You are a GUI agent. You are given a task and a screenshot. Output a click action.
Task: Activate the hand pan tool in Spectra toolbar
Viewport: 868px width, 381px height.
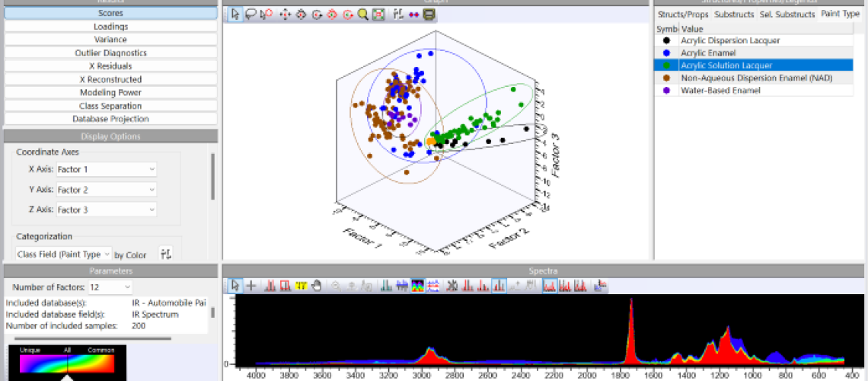(x=317, y=286)
